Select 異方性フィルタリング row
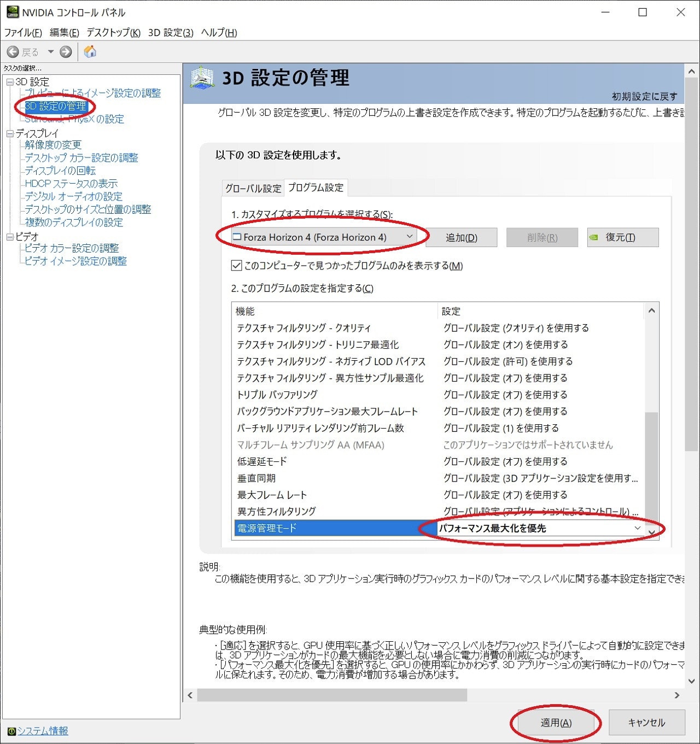The height and width of the screenshot is (744, 700). point(439,512)
